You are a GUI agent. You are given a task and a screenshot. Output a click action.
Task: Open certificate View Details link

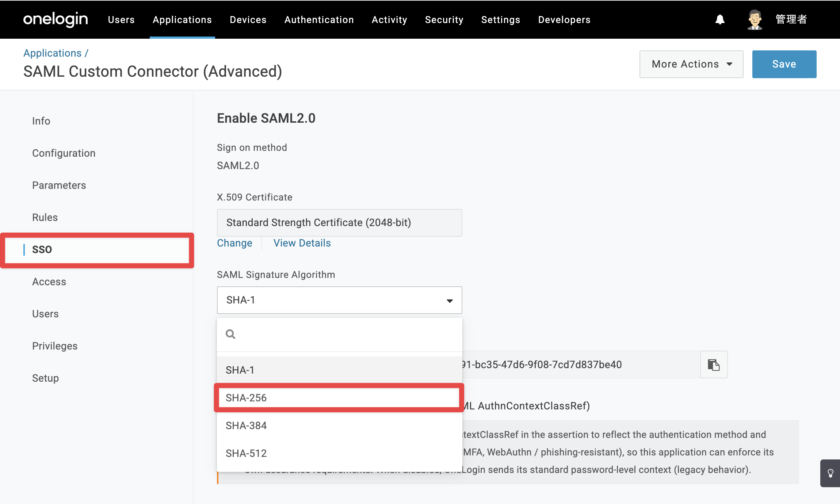pyautogui.click(x=302, y=243)
